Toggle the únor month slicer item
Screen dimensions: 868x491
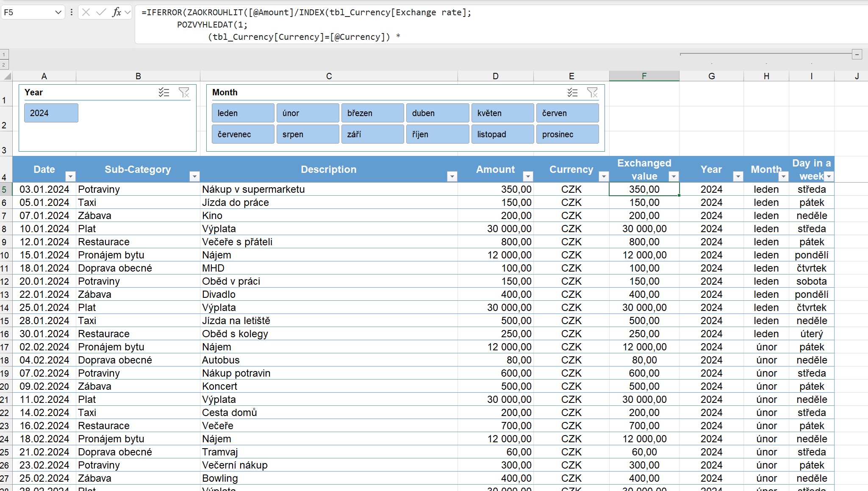[308, 113]
